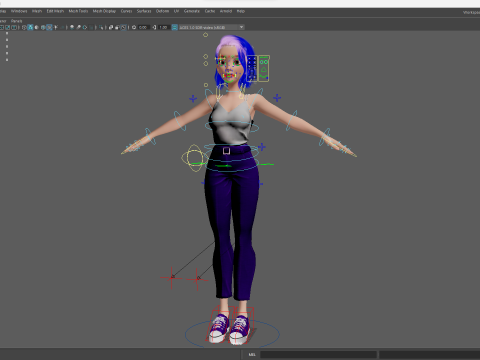Viewport: 480px width, 360px height.
Task: Toggle the X-Ray icon
Action: pyautogui.click(x=111, y=27)
